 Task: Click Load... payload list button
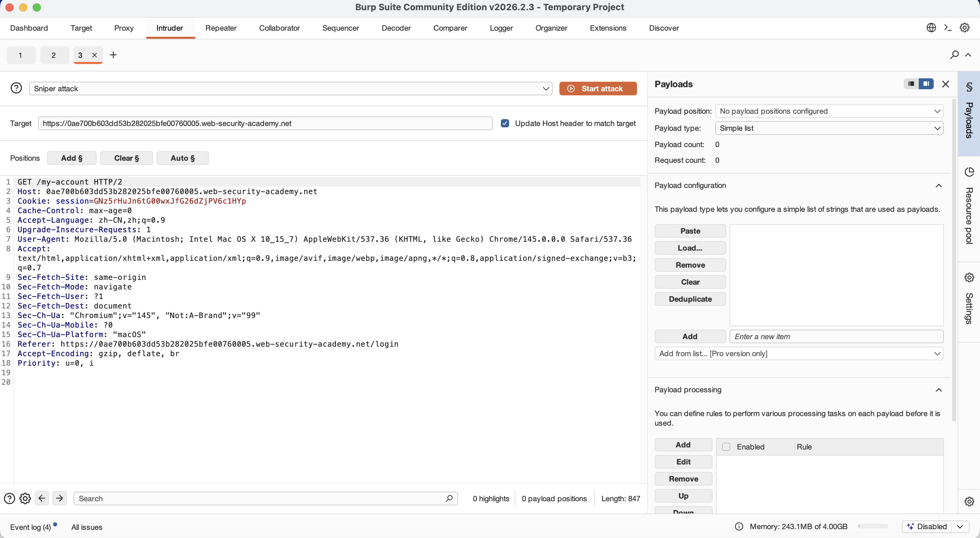690,248
